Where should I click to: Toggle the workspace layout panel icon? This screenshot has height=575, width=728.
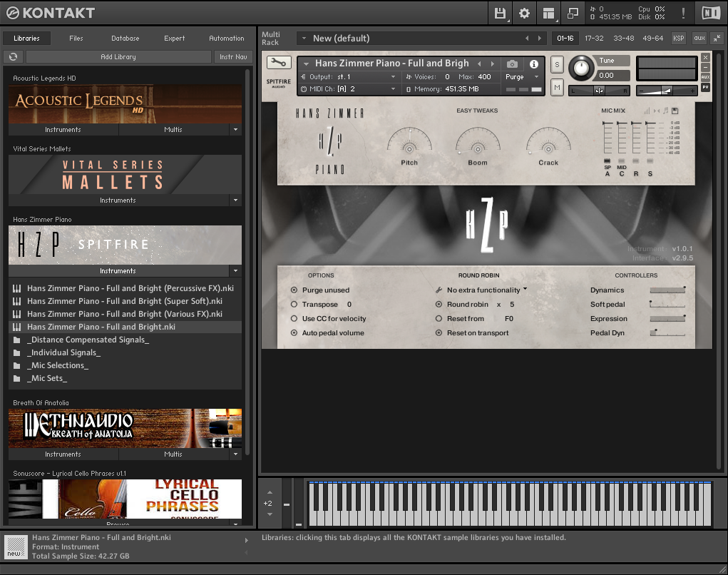pyautogui.click(x=549, y=14)
